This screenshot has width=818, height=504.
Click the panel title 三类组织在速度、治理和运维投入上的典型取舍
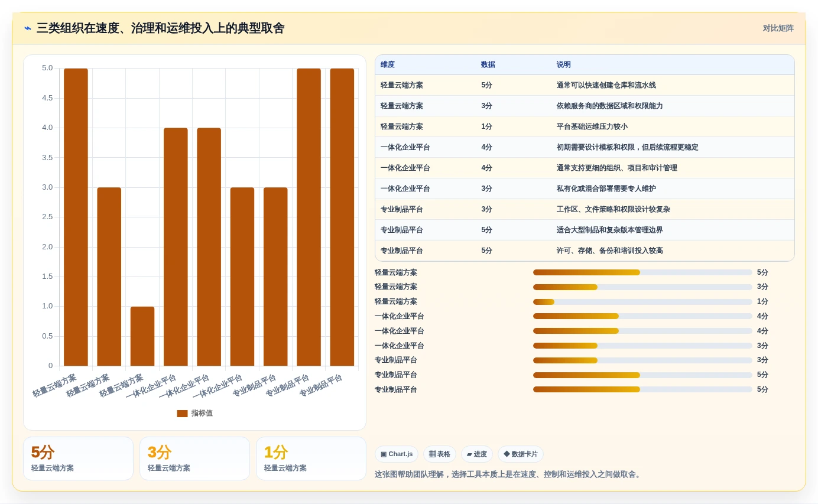(x=161, y=28)
